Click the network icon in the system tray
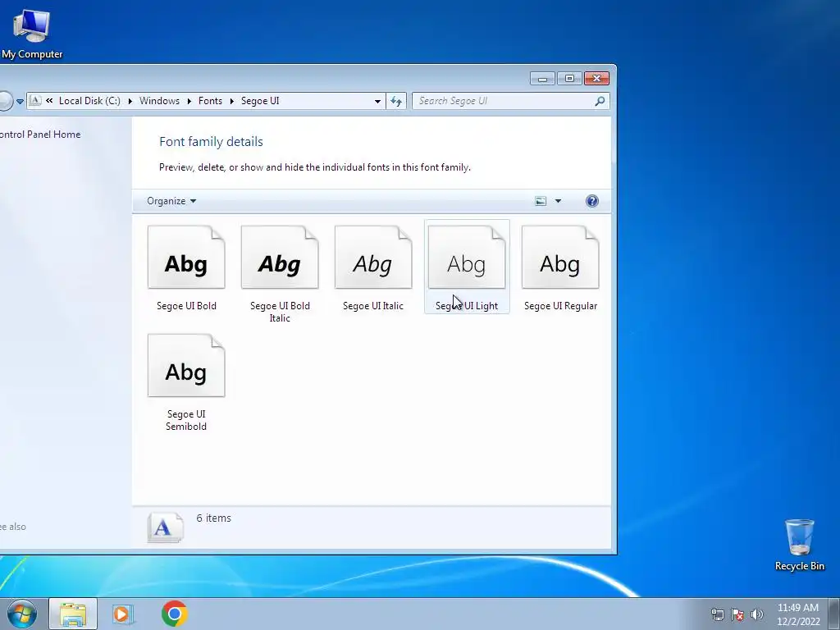Screen dimensions: 840x630 tap(717, 614)
